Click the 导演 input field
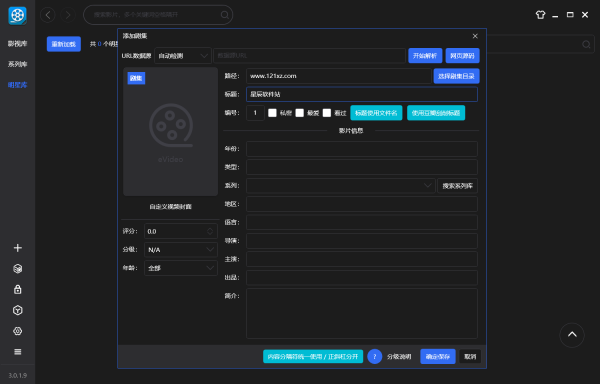The width and height of the screenshot is (600, 384). tap(362, 241)
